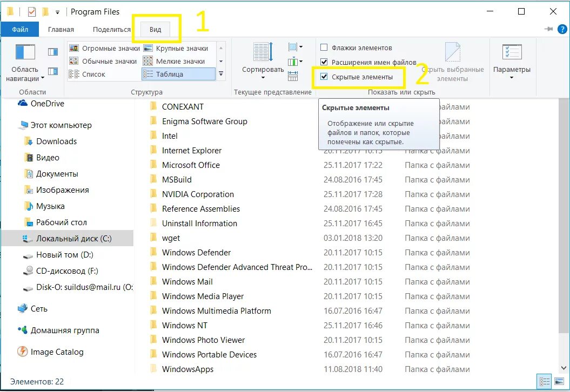The width and height of the screenshot is (570, 392).
Task: Open the add columns dropdown icon
Action: [295, 62]
